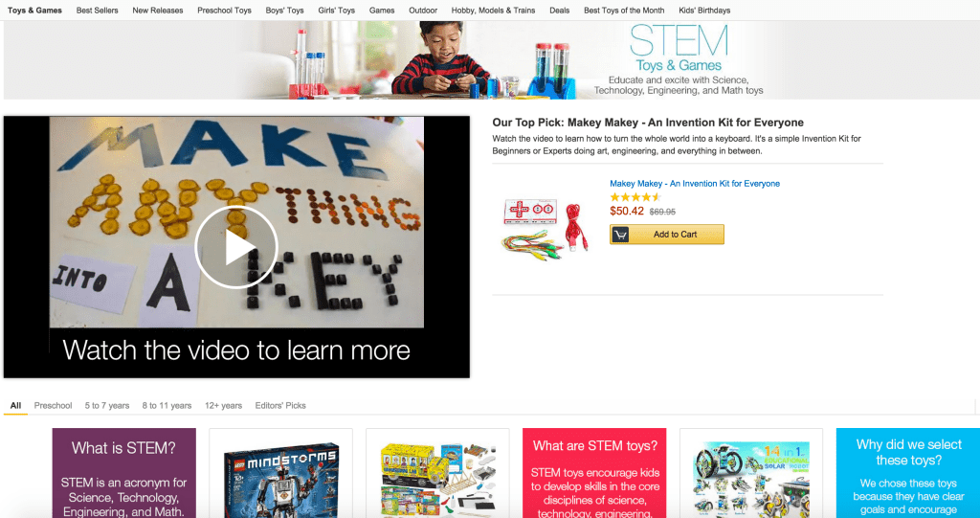Select the 5 to 7 years tab

pyautogui.click(x=107, y=405)
